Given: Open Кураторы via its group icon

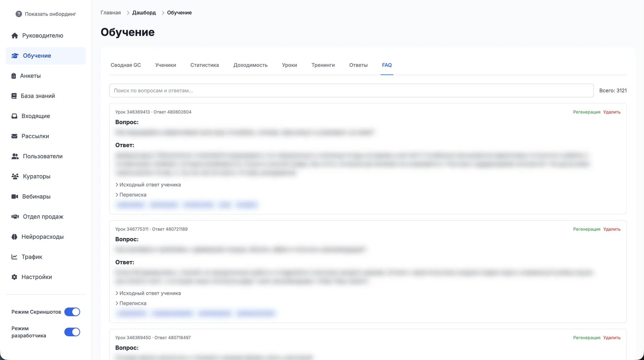Looking at the screenshot, I should pos(15,176).
